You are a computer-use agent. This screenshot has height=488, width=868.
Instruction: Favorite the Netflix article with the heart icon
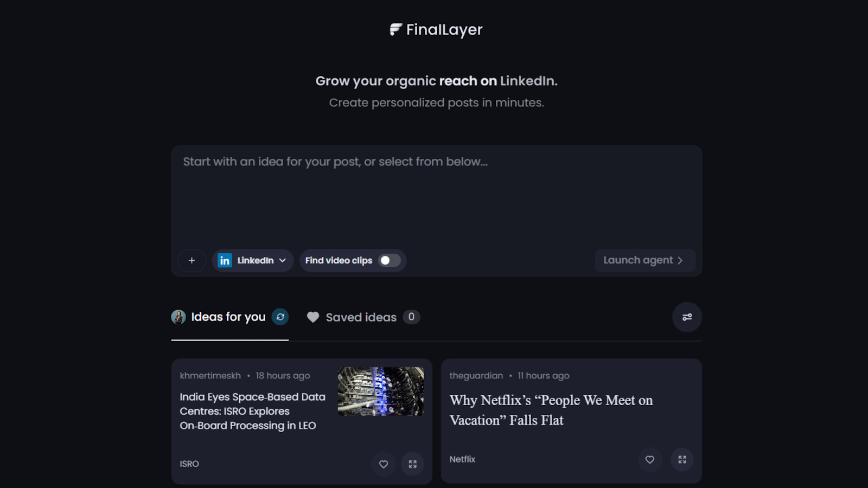[x=650, y=459]
